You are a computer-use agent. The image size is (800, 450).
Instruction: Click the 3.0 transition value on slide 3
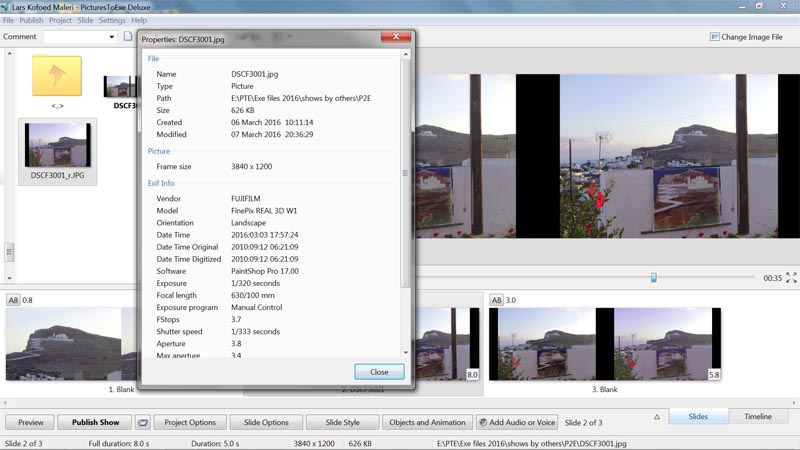click(511, 300)
